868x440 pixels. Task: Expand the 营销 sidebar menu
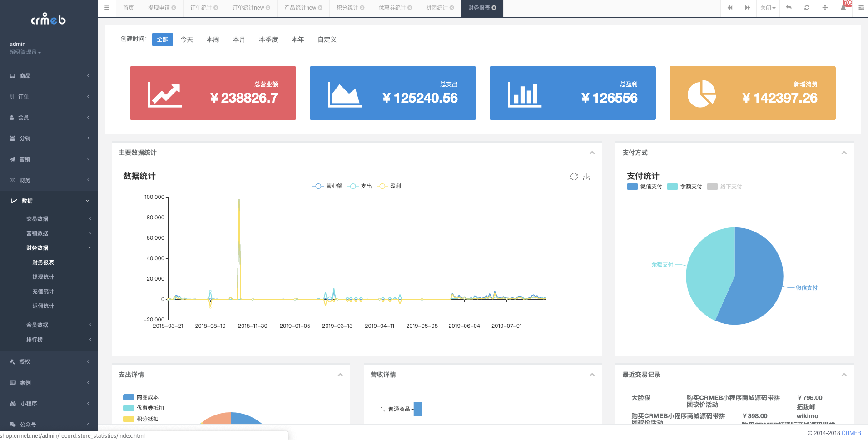tap(49, 159)
